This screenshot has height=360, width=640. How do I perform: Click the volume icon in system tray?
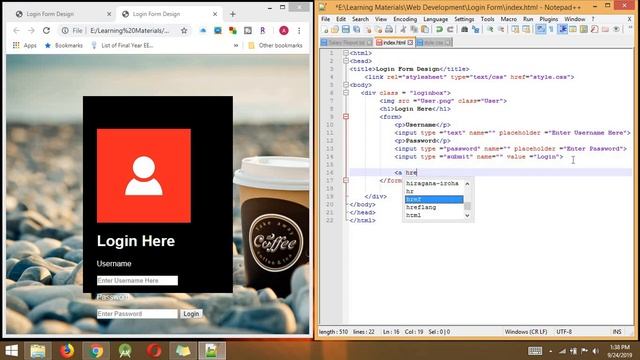[x=596, y=351]
